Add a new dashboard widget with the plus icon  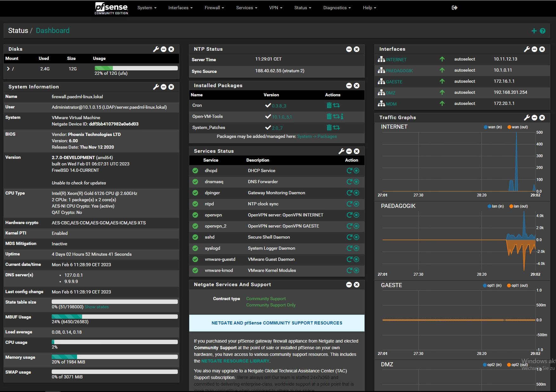533,30
